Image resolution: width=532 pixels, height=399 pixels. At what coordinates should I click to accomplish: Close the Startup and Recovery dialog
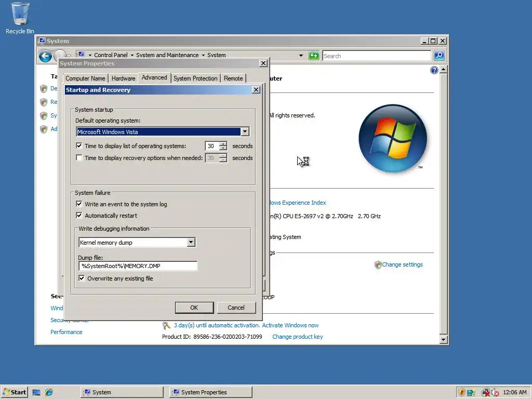coord(256,89)
